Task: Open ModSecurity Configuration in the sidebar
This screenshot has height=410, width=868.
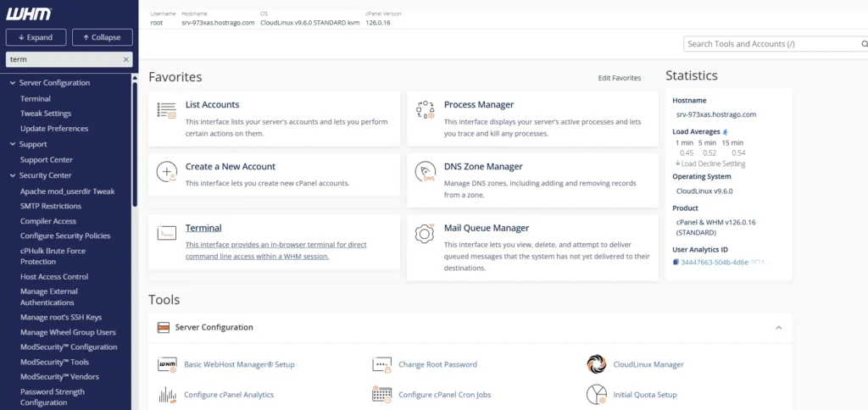Action: tap(69, 347)
